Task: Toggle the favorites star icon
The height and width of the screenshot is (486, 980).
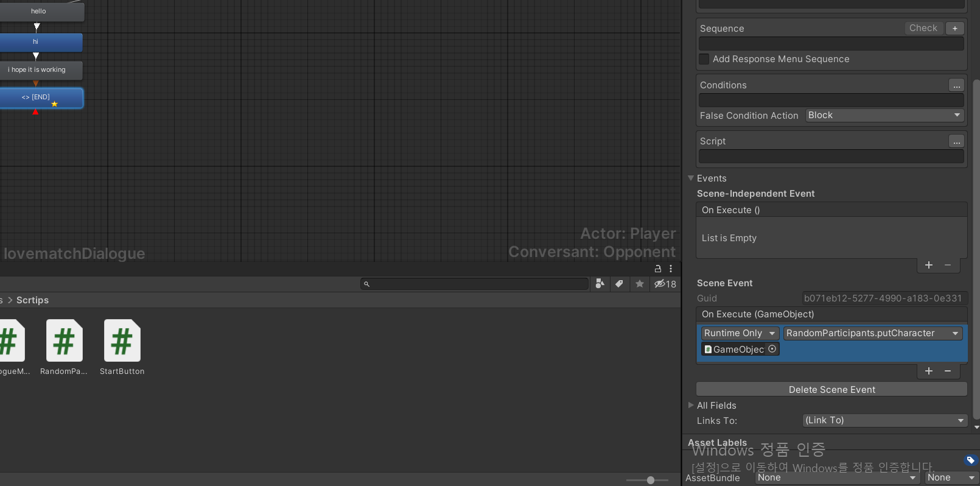Action: [640, 284]
